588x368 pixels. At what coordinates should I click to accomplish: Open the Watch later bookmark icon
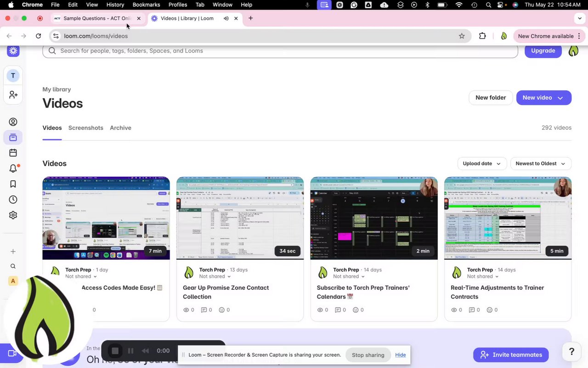coord(13,184)
